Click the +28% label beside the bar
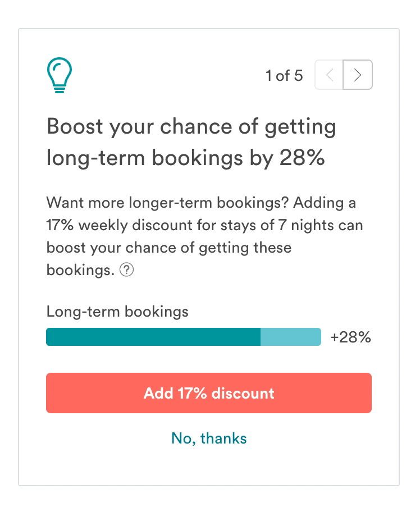 pos(351,337)
